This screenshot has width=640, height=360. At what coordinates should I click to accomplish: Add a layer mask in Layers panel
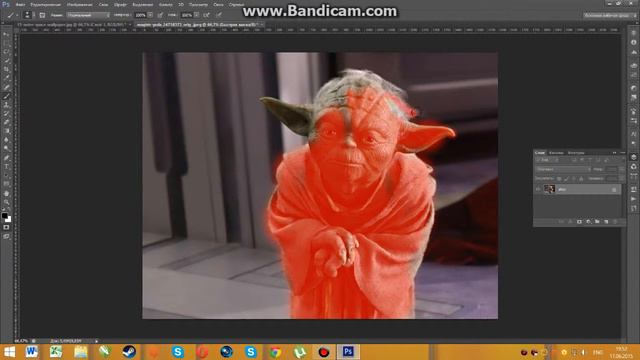click(x=579, y=222)
